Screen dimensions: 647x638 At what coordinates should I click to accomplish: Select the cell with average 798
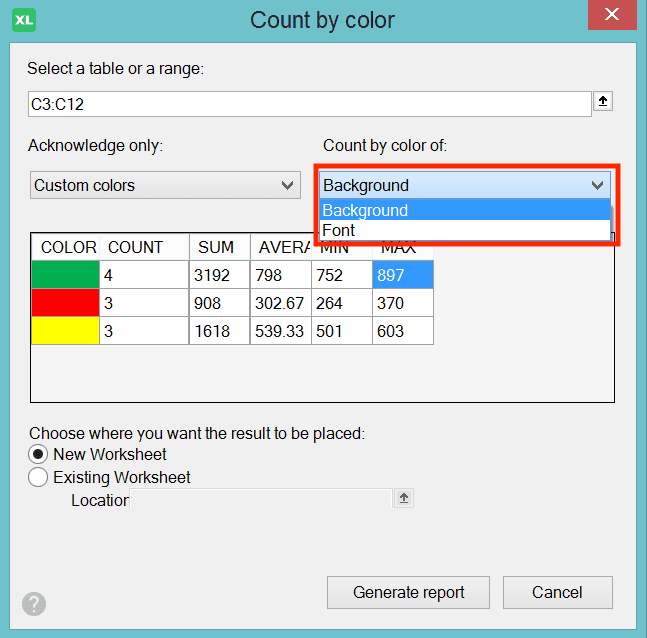pyautogui.click(x=281, y=274)
